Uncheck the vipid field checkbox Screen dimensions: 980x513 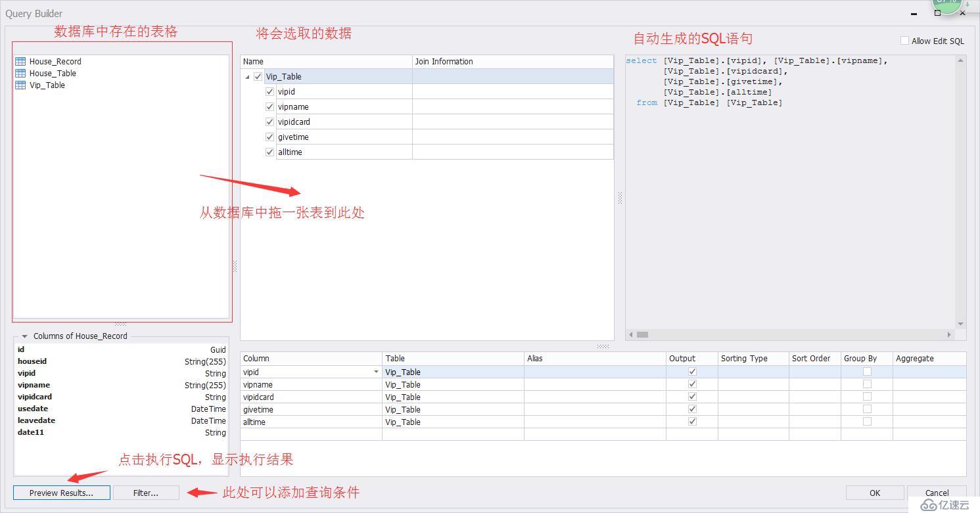[269, 91]
